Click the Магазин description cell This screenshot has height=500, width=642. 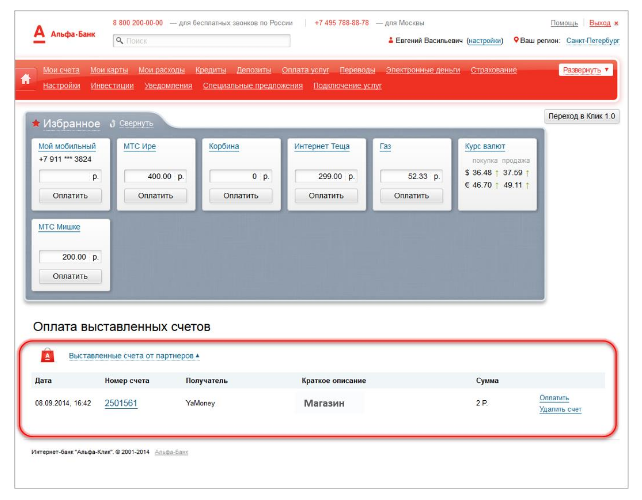[x=324, y=403]
